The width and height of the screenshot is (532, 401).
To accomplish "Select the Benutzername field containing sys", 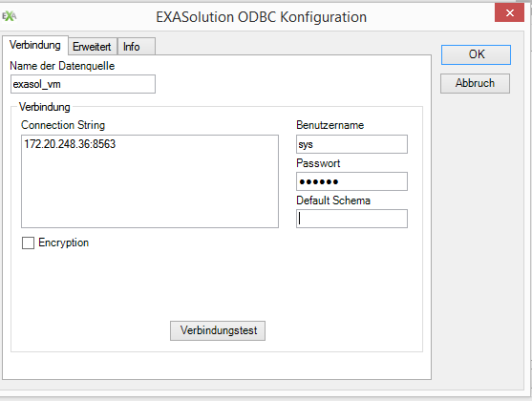I will coord(351,144).
